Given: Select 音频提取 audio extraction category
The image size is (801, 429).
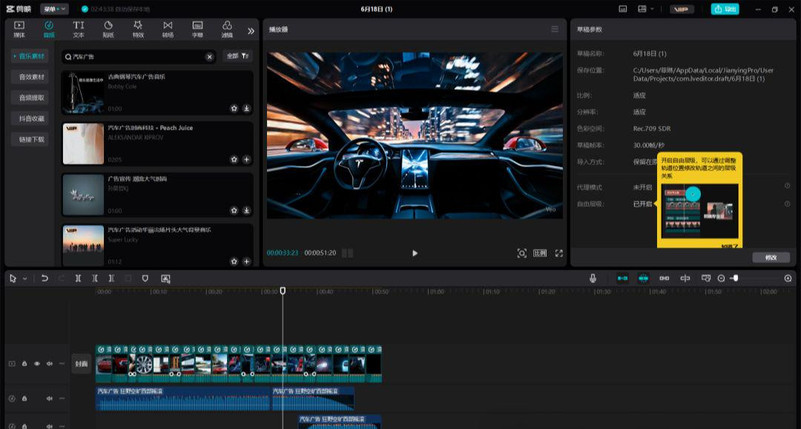Looking at the screenshot, I should pos(30,98).
